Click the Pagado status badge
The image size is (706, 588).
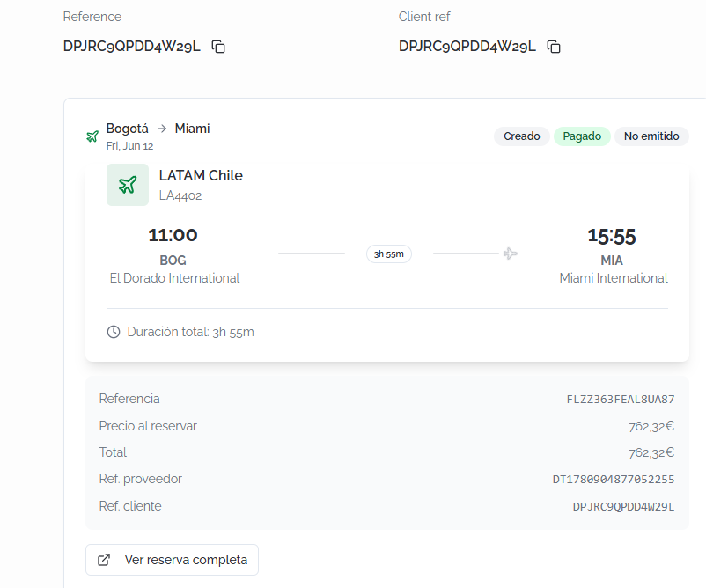582,136
